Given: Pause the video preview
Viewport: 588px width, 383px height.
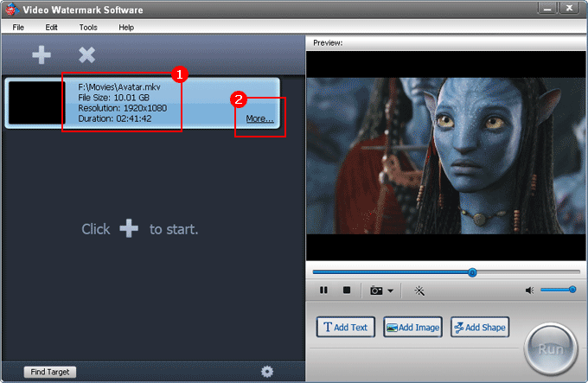Looking at the screenshot, I should (323, 290).
